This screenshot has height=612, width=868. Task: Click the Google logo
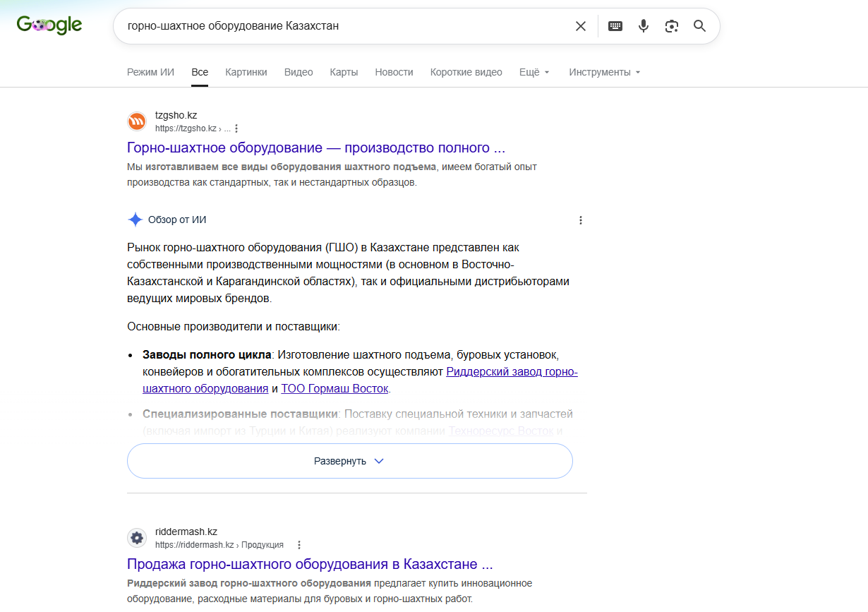49,25
